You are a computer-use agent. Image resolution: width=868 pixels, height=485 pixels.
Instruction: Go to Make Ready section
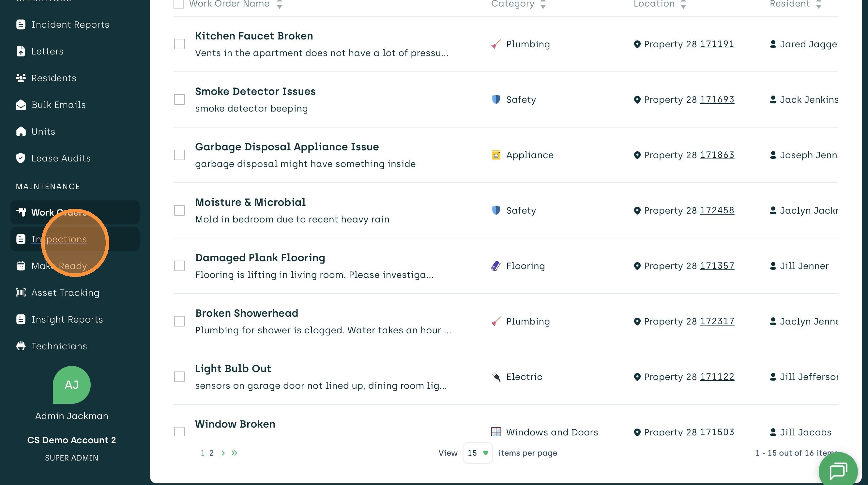(59, 266)
